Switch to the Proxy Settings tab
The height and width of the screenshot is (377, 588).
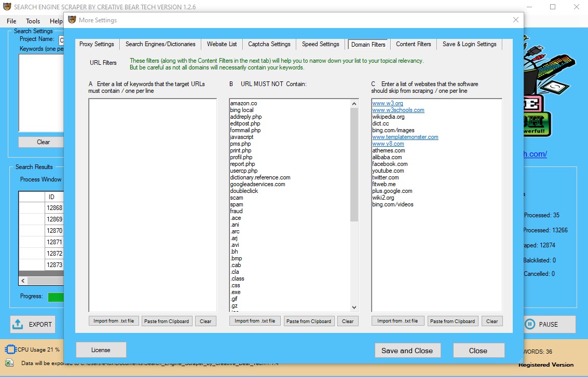tap(97, 45)
